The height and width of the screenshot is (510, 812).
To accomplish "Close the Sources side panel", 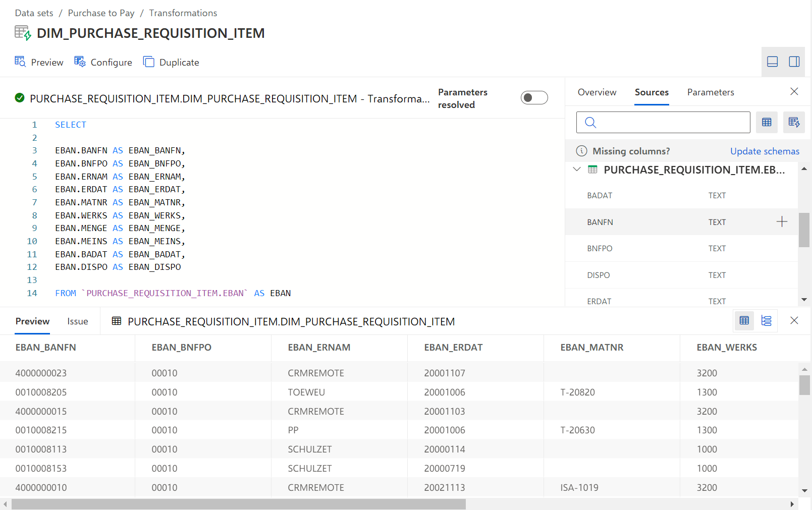I will 794,91.
